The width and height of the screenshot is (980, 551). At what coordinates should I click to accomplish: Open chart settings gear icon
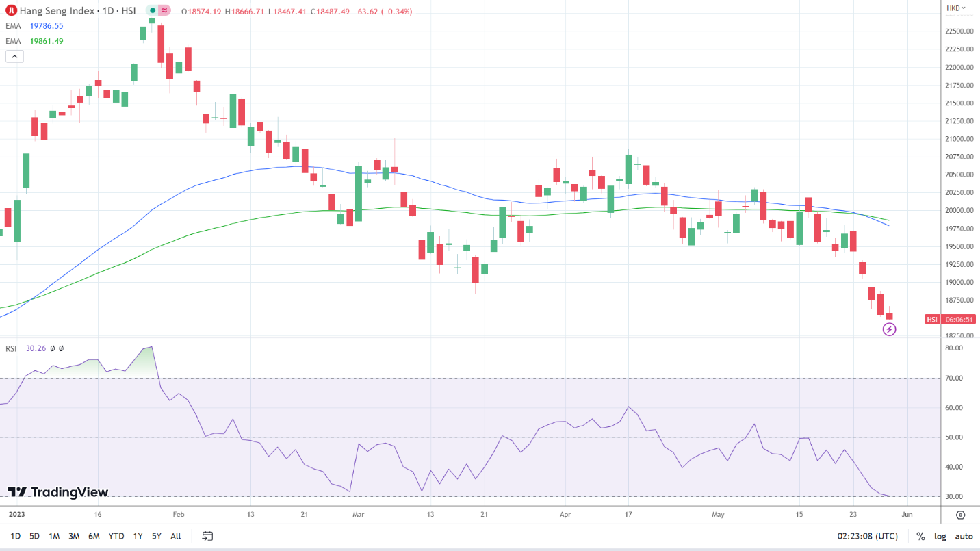[x=960, y=515]
